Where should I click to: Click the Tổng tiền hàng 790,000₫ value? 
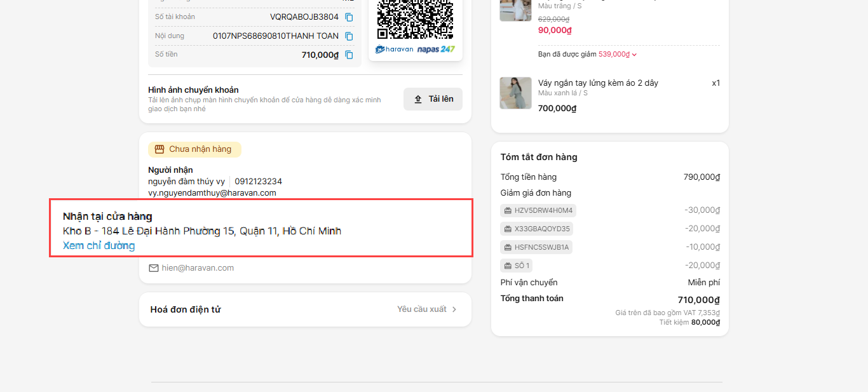[x=702, y=177]
